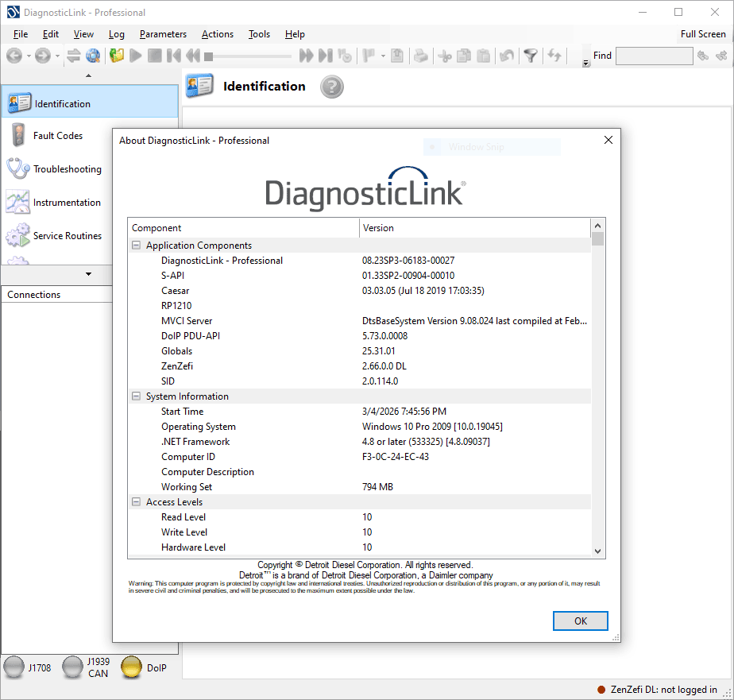
Task: Toggle the DoIP connection indicator
Action: coord(129,667)
